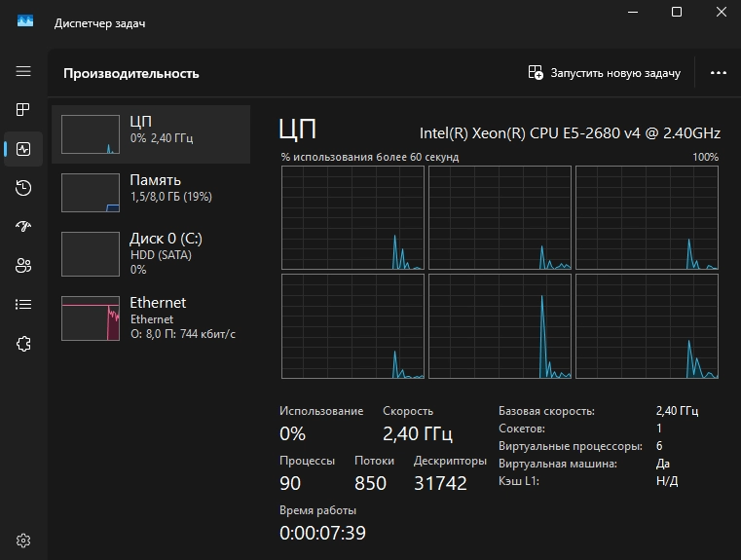
Task: Open the hamburger navigation menu
Action: 23,72
